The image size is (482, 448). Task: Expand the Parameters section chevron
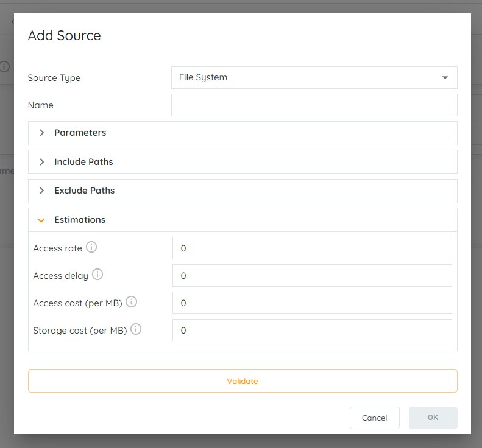click(x=42, y=133)
